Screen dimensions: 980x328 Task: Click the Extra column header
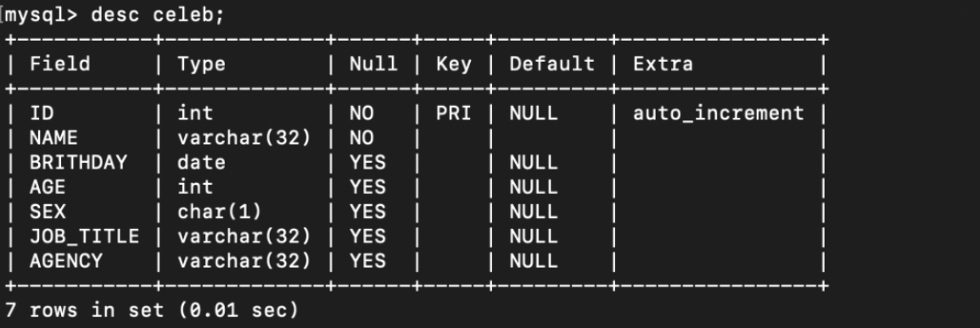click(x=663, y=64)
